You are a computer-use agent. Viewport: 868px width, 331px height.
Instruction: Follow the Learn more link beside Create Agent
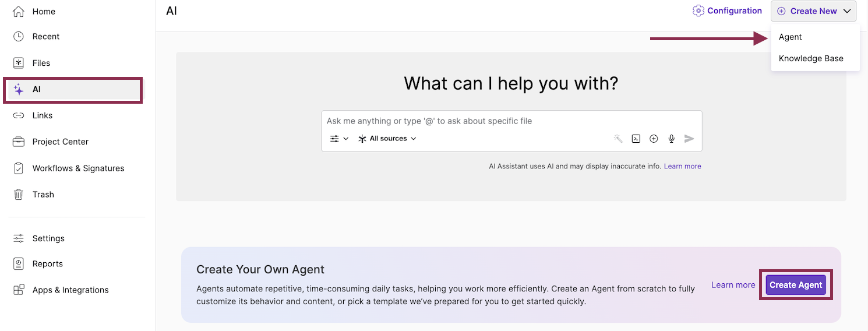[x=733, y=285]
